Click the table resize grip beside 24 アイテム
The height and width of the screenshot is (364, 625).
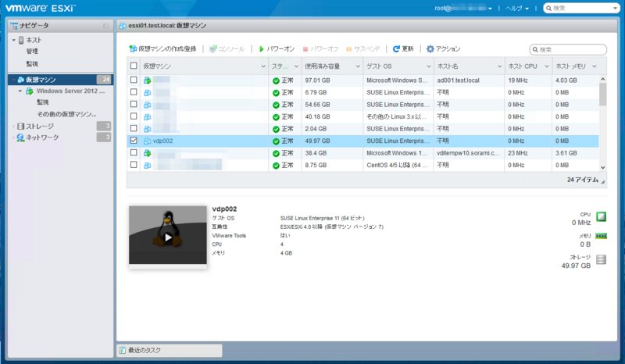(x=603, y=182)
